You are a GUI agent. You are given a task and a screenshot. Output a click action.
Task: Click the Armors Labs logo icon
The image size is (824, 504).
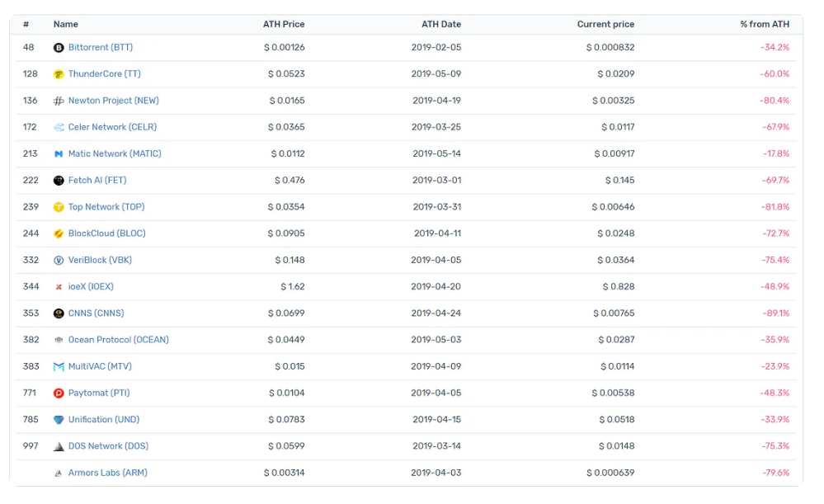[59, 473]
